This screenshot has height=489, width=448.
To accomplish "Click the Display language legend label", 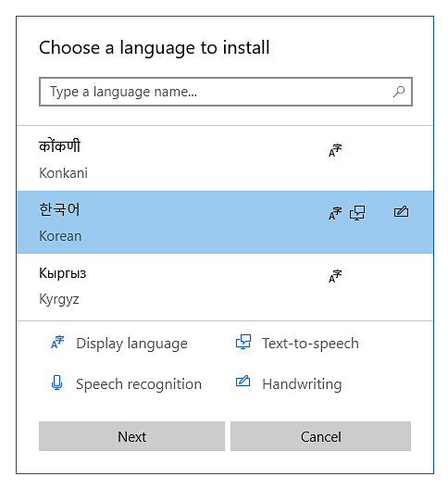I will point(131,344).
